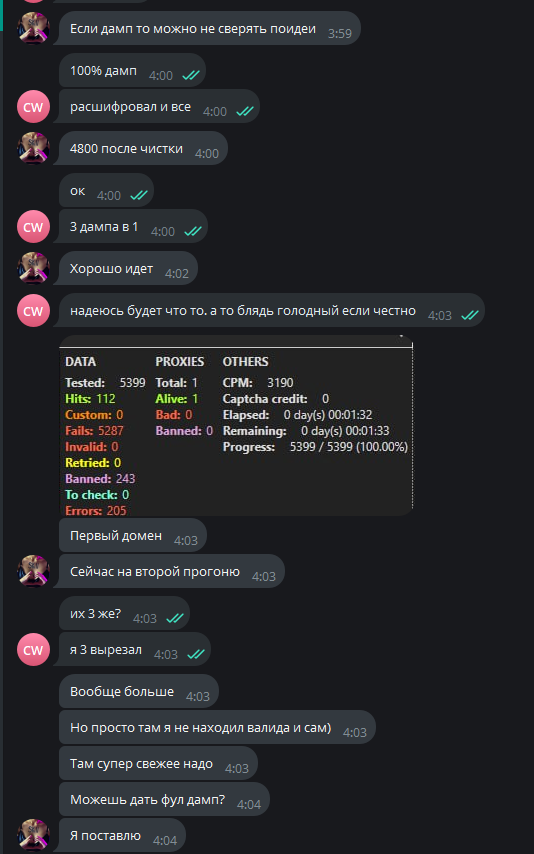Select the "Первый домен" message bubble
This screenshot has width=534, height=854.
(x=132, y=535)
